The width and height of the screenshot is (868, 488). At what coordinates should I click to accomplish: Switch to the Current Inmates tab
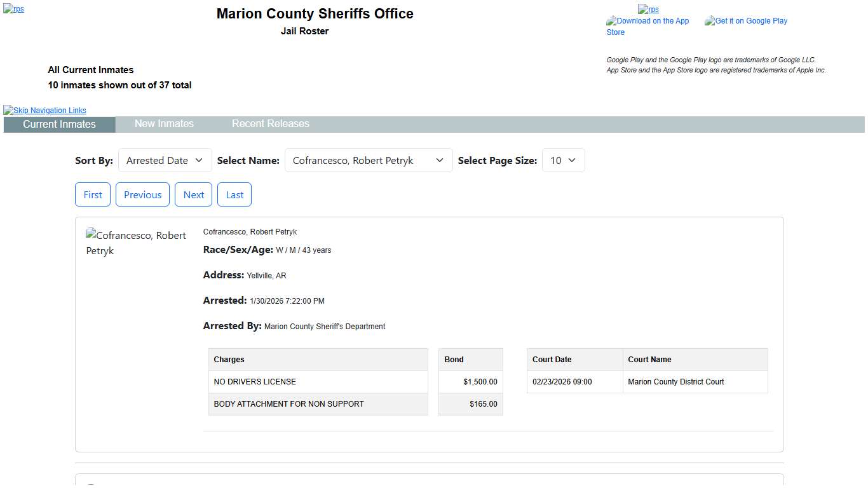coord(59,125)
